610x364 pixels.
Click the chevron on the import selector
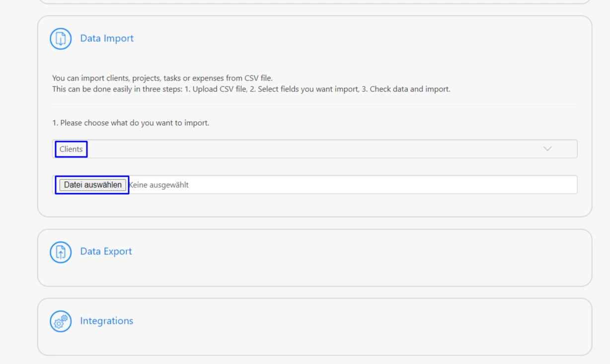coord(547,148)
